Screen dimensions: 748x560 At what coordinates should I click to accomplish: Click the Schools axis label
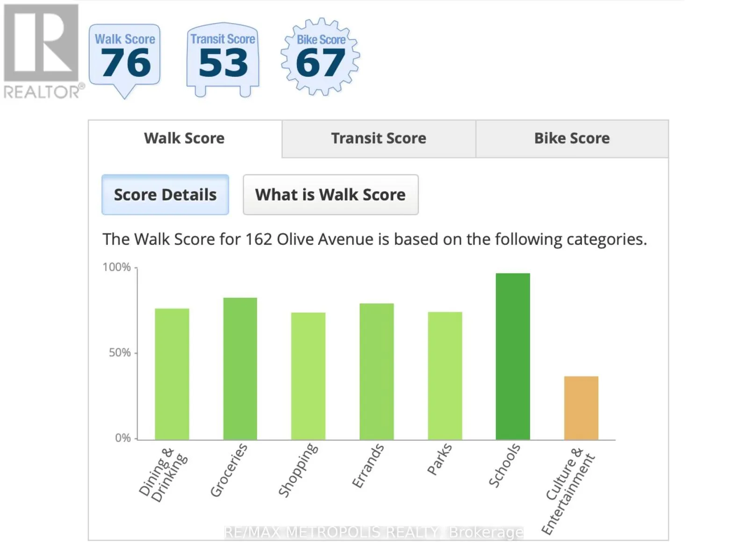click(505, 466)
